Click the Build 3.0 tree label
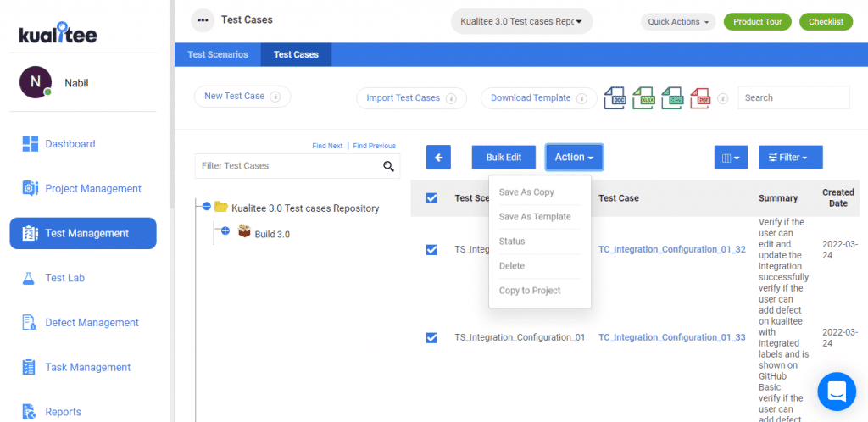This screenshot has width=868, height=422. click(x=272, y=234)
